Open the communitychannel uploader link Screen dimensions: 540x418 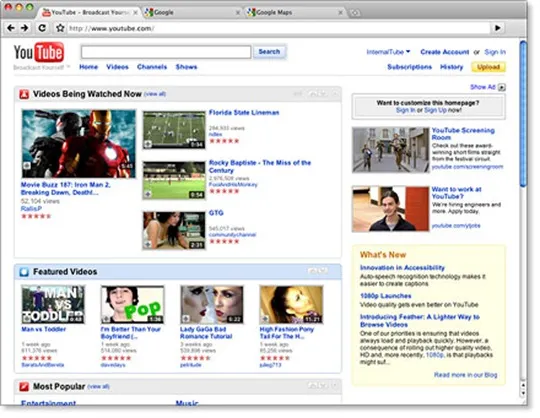click(x=232, y=235)
